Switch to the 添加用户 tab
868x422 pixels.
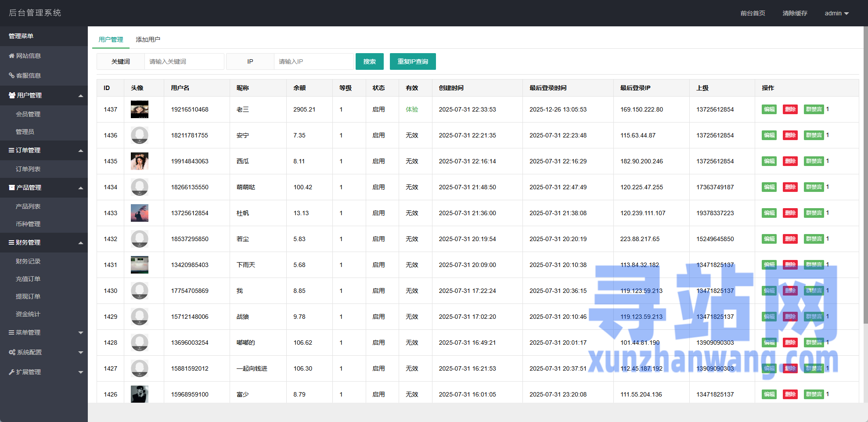pyautogui.click(x=148, y=40)
